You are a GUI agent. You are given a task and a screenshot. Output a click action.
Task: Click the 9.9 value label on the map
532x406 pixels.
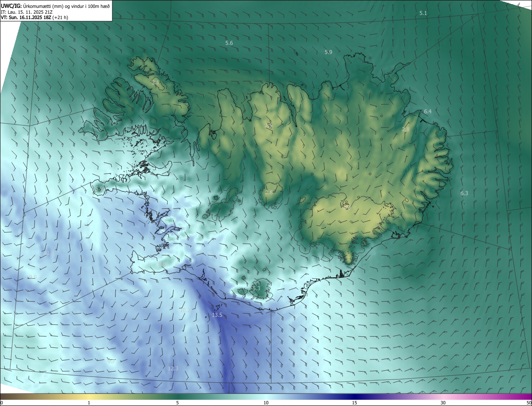point(33,277)
